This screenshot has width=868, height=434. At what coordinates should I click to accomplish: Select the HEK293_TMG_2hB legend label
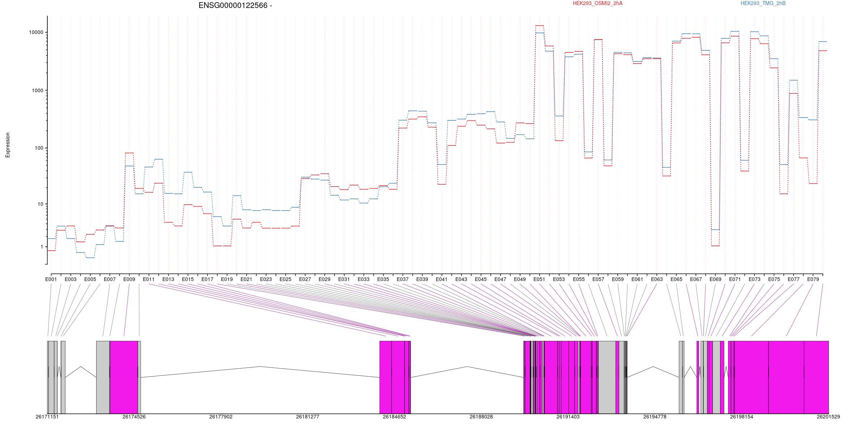click(763, 3)
